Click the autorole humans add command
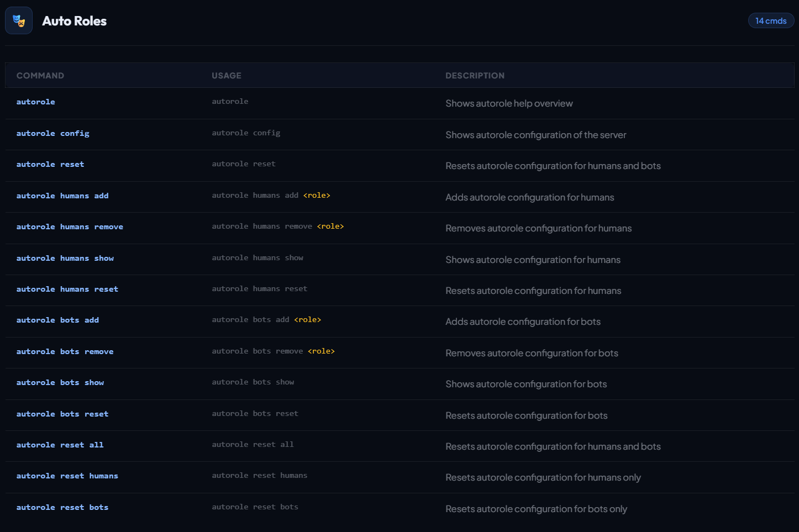Screen dimensions: 799x532 [62, 196]
